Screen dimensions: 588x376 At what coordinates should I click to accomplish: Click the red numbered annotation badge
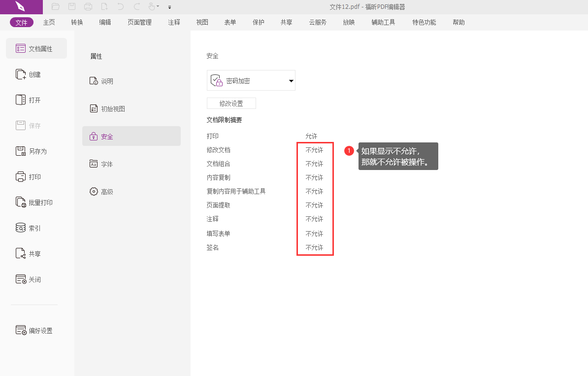(349, 150)
